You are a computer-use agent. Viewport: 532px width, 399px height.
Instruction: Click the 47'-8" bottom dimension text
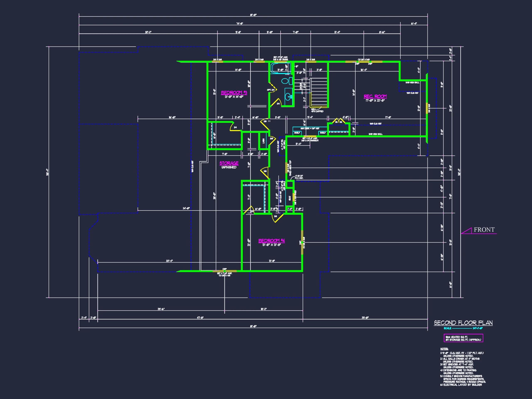200,318
